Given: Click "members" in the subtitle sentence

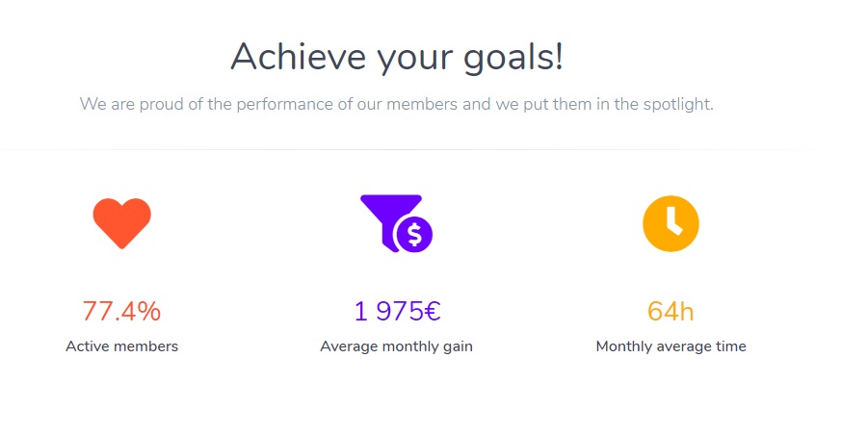Looking at the screenshot, I should click(x=422, y=104).
